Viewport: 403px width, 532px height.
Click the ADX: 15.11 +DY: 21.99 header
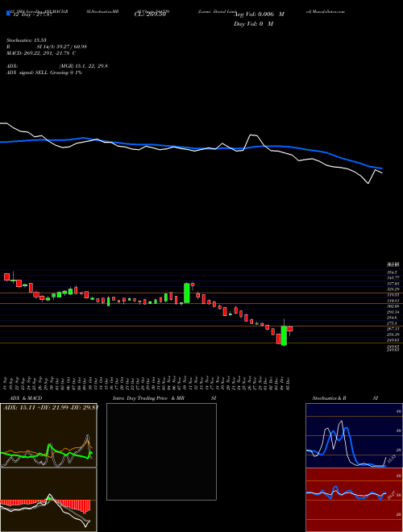pos(50,408)
